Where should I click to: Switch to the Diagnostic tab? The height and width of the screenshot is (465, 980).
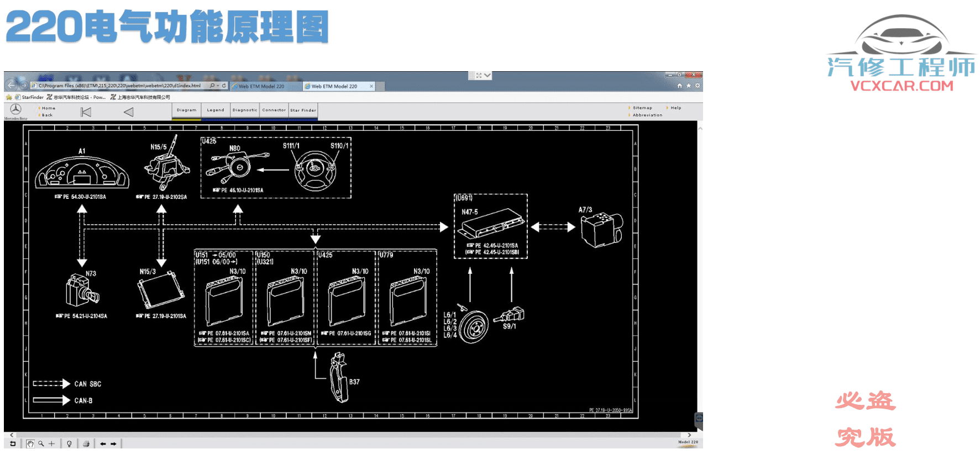[245, 110]
